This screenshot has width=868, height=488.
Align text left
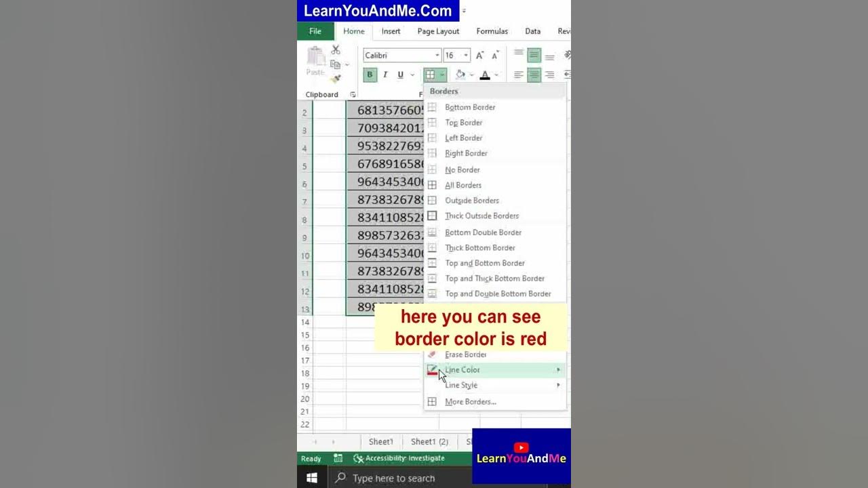(x=519, y=75)
